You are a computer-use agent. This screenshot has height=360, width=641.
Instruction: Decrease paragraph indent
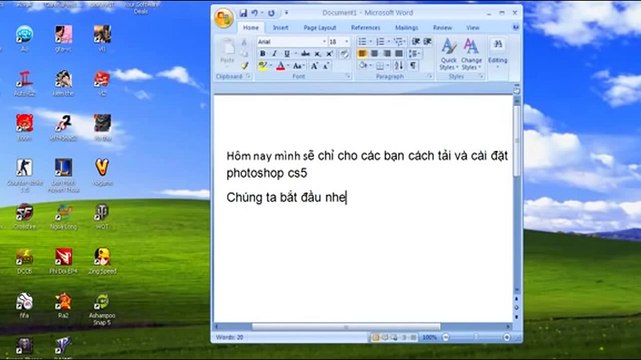pos(416,42)
